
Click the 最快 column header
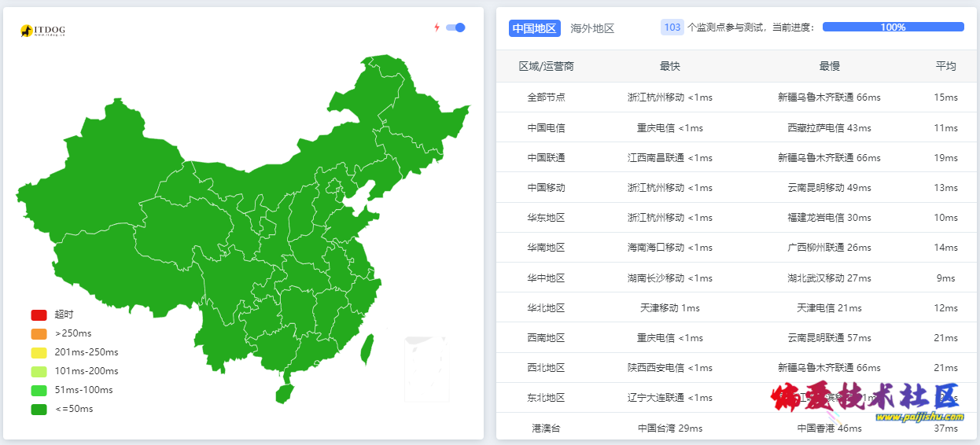pyautogui.click(x=670, y=66)
